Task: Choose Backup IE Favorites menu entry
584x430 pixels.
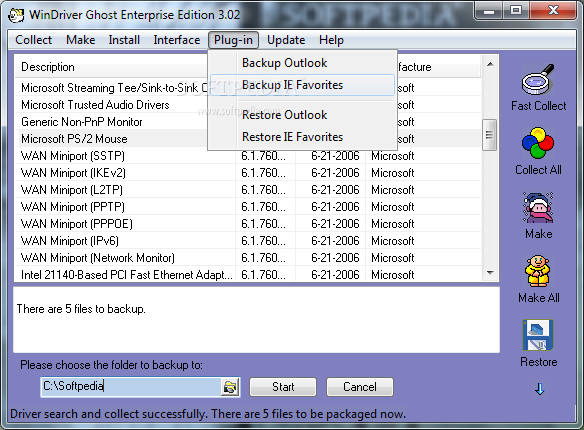Action: coord(302,85)
